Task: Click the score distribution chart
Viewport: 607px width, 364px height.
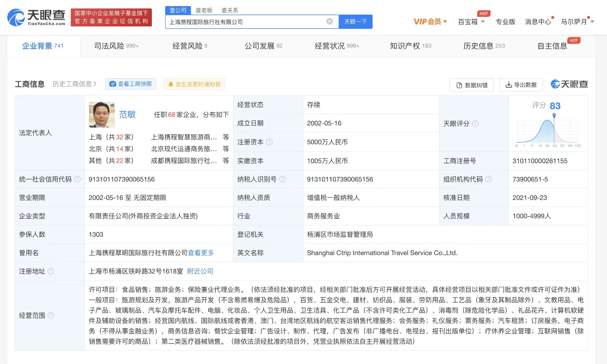Action: click(x=548, y=131)
